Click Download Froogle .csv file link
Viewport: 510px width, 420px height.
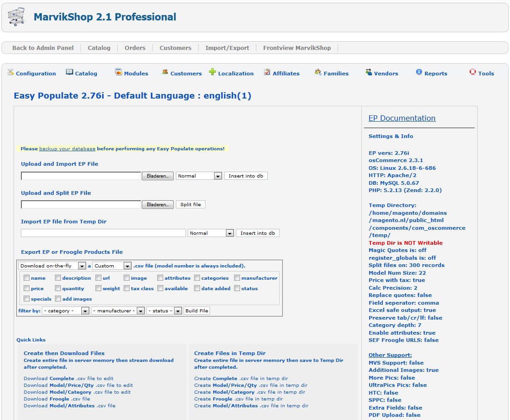pyautogui.click(x=57, y=399)
